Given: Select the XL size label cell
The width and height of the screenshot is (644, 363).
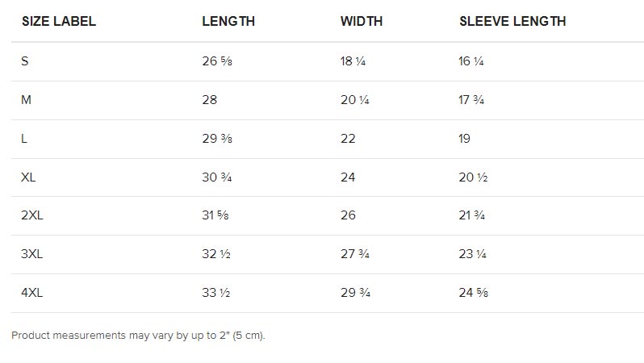Looking at the screenshot, I should pyautogui.click(x=28, y=177).
